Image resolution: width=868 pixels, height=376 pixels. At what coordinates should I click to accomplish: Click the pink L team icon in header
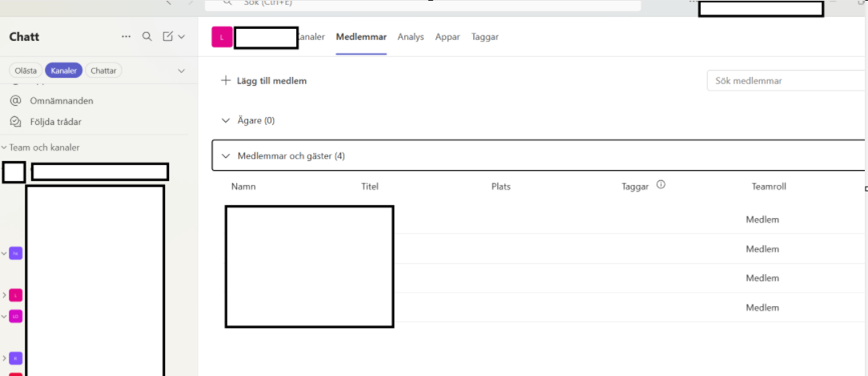tap(222, 37)
